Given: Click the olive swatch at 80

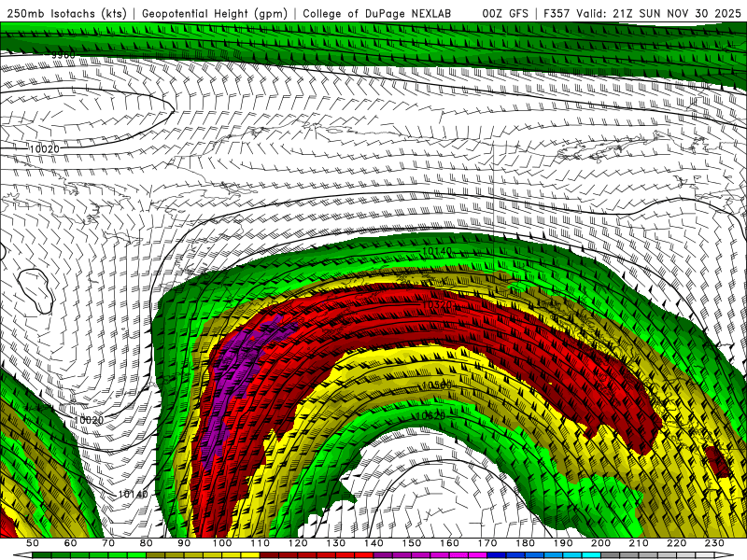Looking at the screenshot, I should point(156,555).
